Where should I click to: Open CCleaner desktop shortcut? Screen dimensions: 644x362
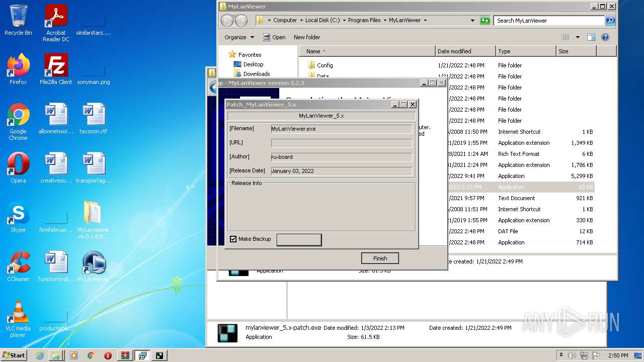pos(18,266)
